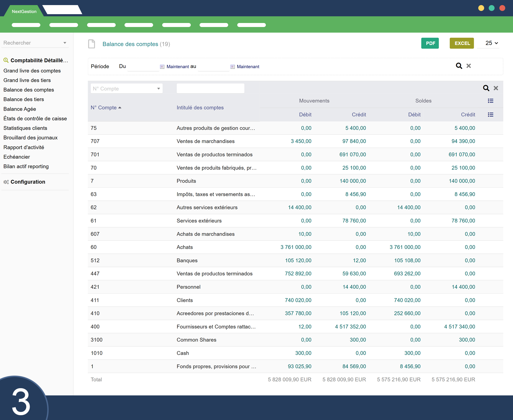Image resolution: width=513 pixels, height=420 pixels.
Task: Click the document icon beside Balance des comptes
Action: click(x=92, y=44)
